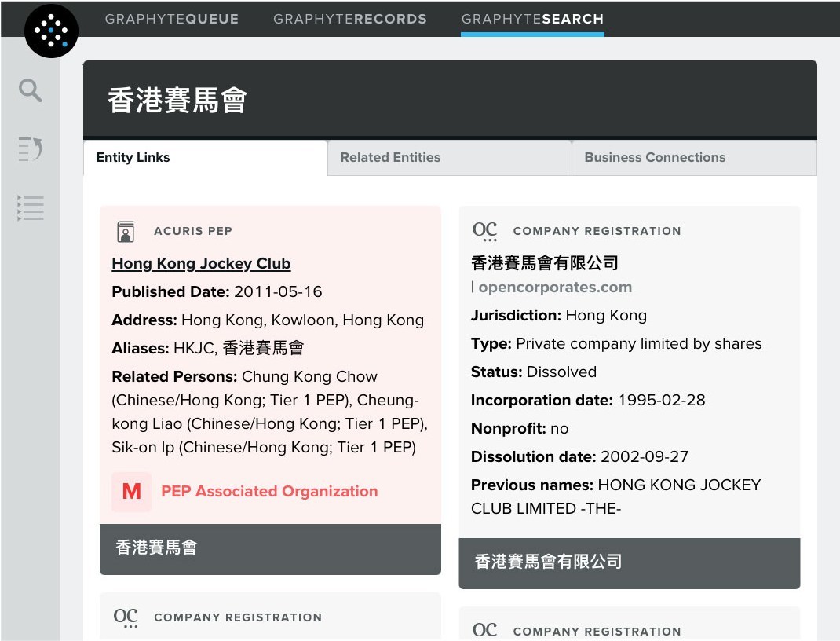This screenshot has width=840, height=641.
Task: Click the red M risk badge
Action: [131, 492]
